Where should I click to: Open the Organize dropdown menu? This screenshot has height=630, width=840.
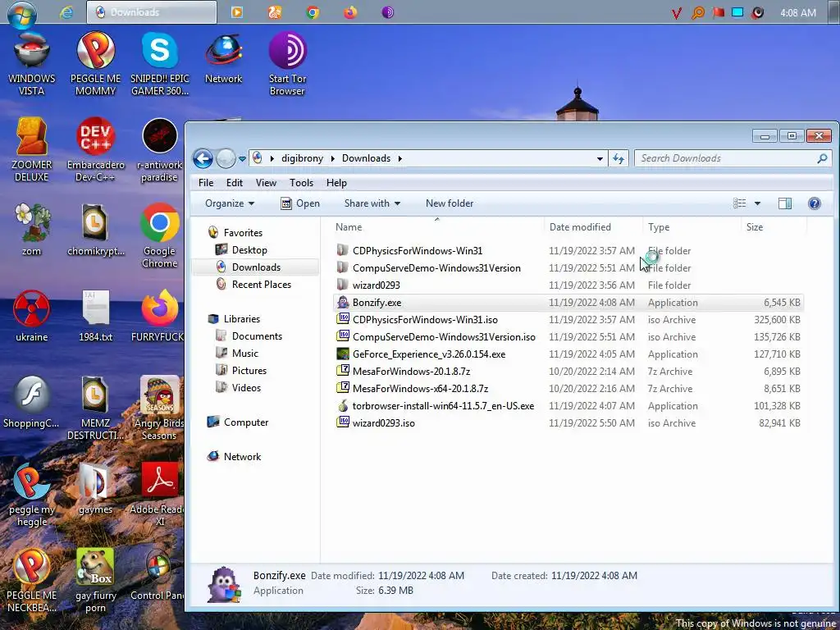click(x=230, y=203)
